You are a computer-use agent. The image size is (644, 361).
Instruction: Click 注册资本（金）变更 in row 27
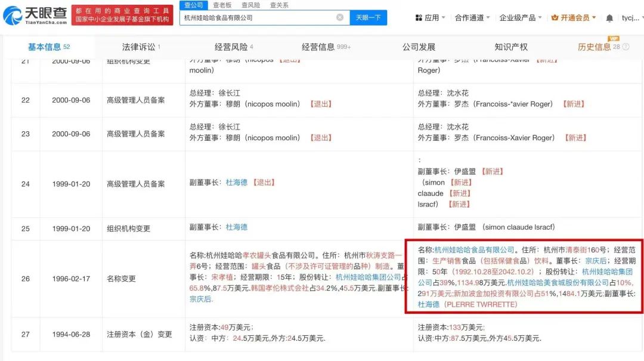pos(139,334)
